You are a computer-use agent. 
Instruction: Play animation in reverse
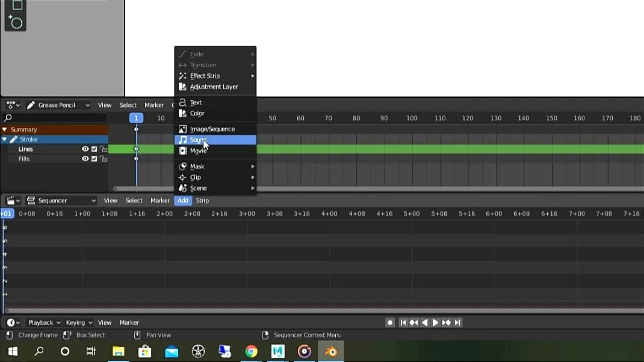pyautogui.click(x=425, y=322)
